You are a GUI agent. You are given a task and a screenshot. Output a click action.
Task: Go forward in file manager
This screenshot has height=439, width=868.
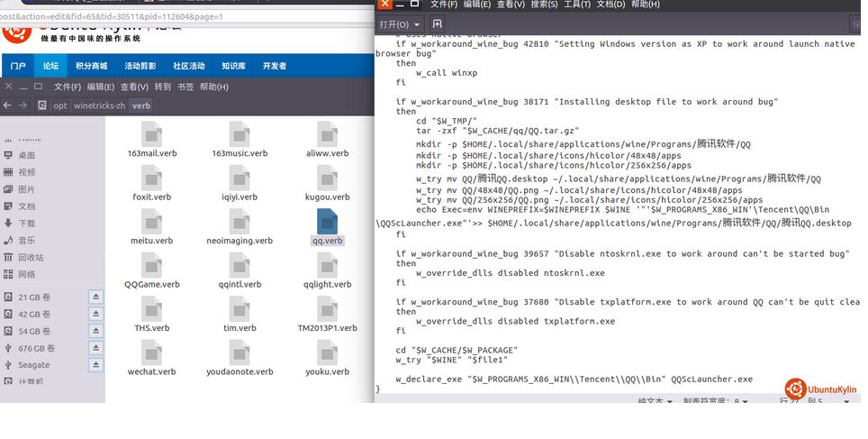[23, 105]
